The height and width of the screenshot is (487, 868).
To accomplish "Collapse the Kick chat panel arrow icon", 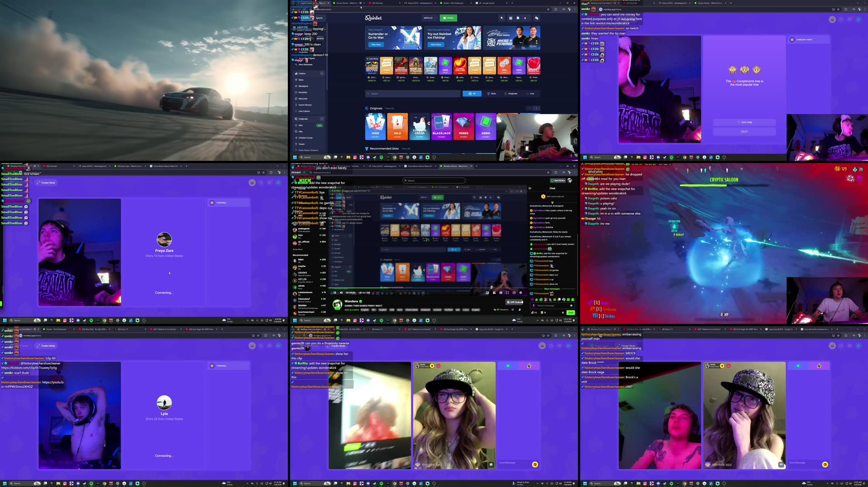I will [x=530, y=188].
